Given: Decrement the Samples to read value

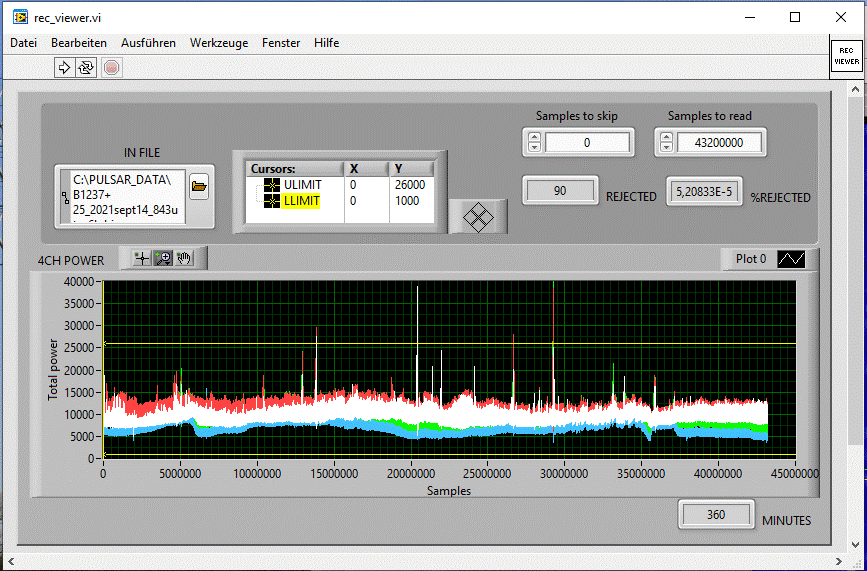Looking at the screenshot, I should tap(667, 147).
